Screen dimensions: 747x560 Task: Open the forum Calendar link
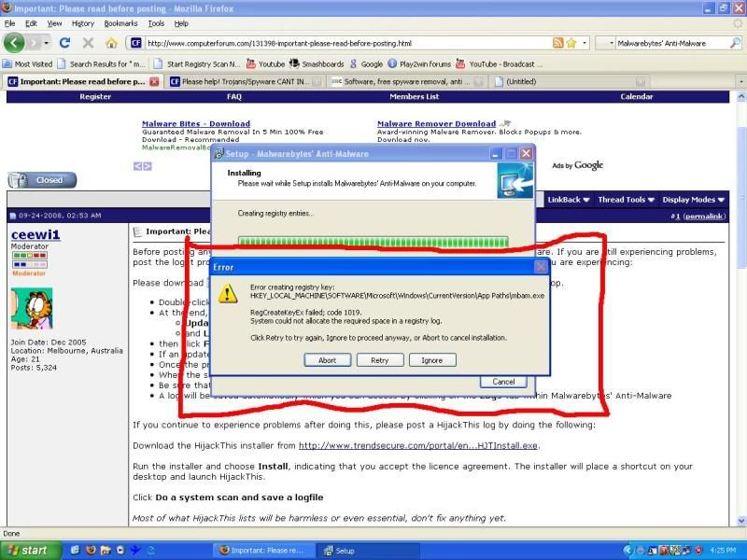click(637, 97)
